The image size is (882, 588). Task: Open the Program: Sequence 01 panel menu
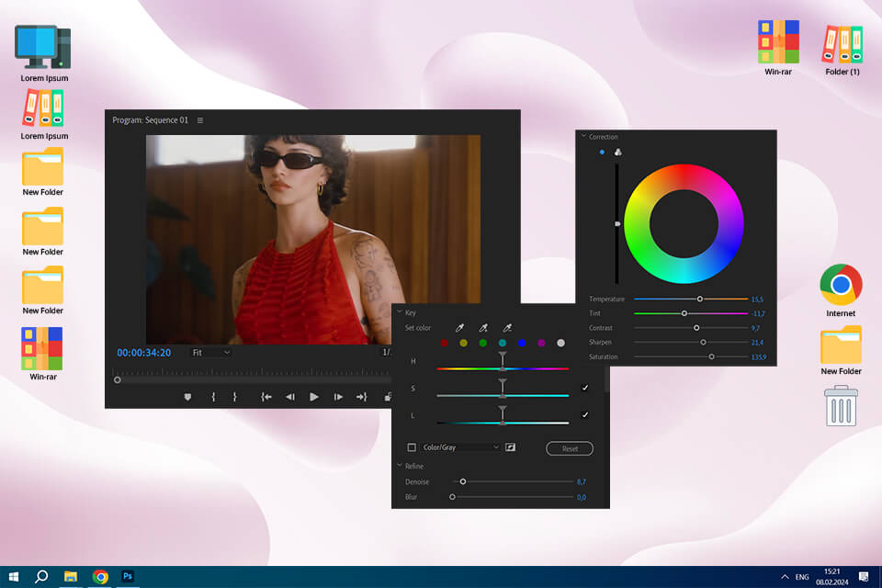pyautogui.click(x=200, y=120)
